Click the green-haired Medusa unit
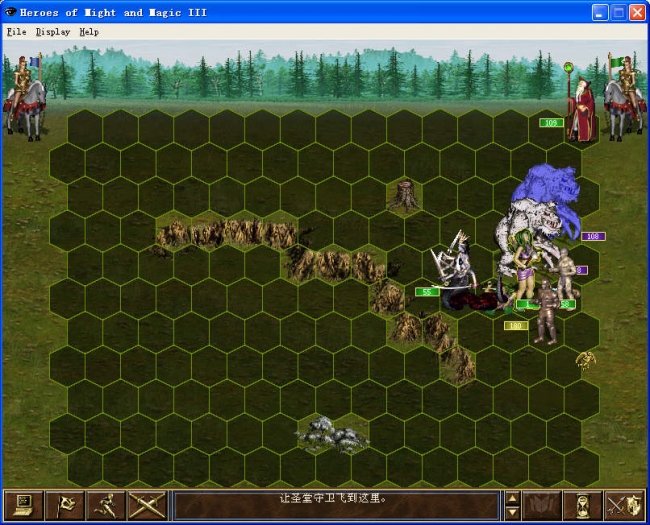This screenshot has height=525, width=650. click(x=524, y=267)
